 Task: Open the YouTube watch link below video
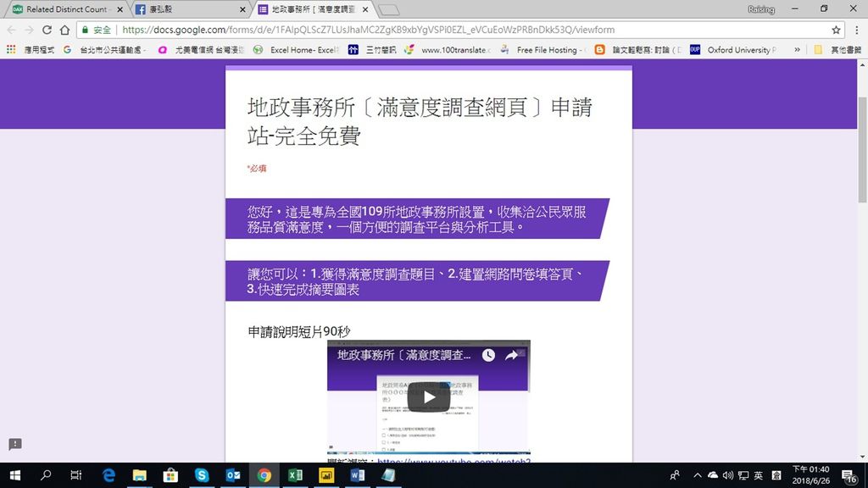[454, 460]
